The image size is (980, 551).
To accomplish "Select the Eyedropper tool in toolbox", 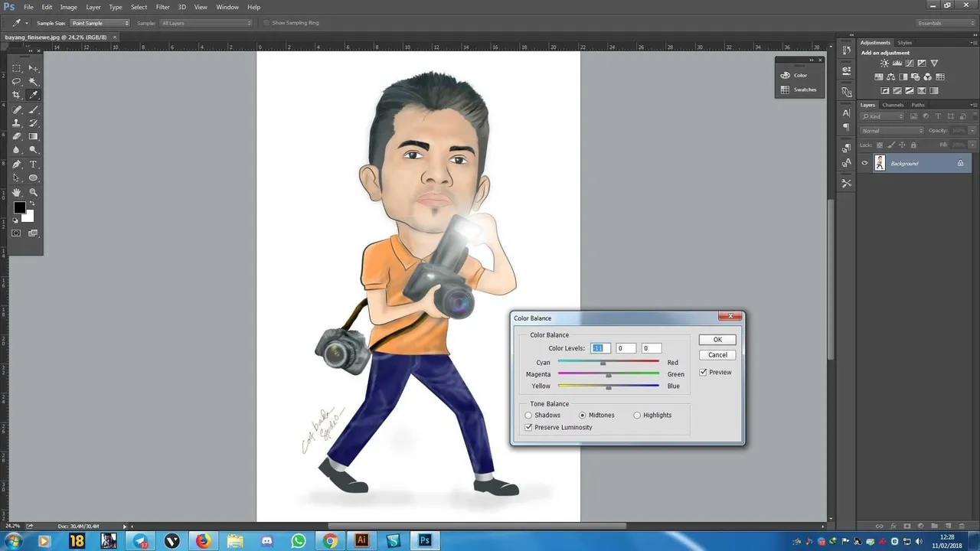I will (x=34, y=95).
